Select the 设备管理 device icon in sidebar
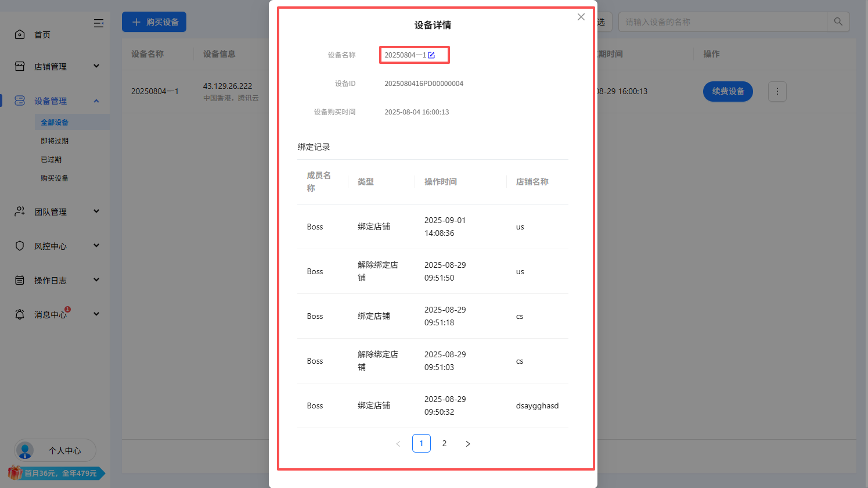This screenshot has height=488, width=868. pos(19,100)
